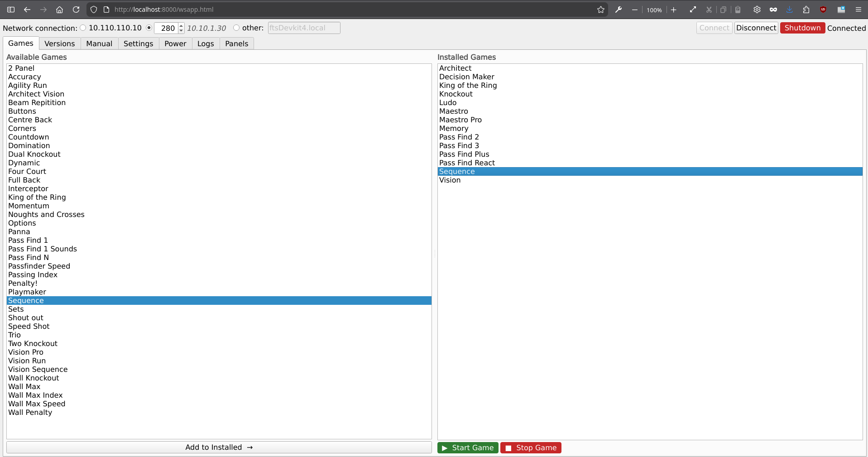
Task: Open the Logs tab
Action: 205,43
